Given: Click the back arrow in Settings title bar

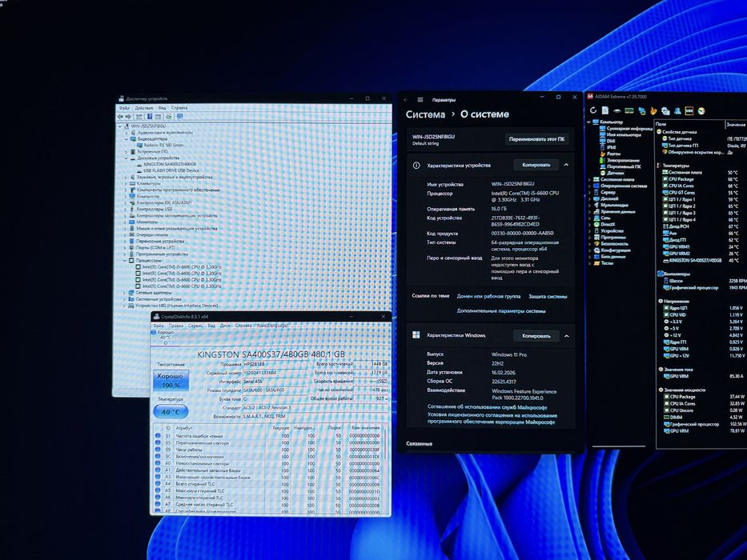Looking at the screenshot, I should 406,99.
